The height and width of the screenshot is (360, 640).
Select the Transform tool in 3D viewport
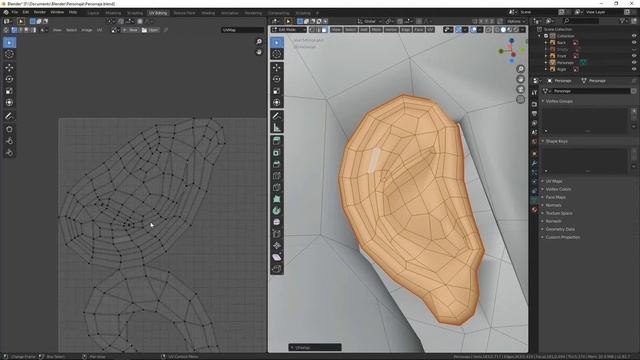pos(277,102)
